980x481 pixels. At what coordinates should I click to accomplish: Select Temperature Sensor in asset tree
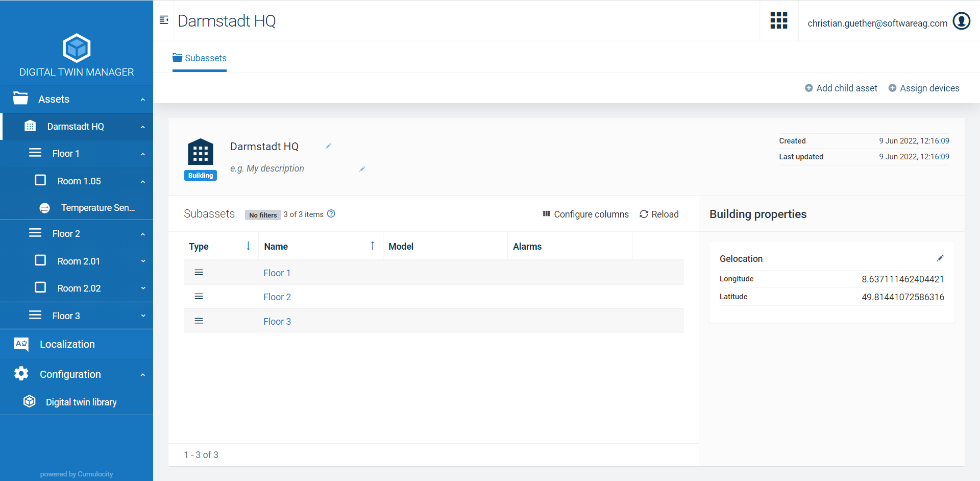click(97, 208)
